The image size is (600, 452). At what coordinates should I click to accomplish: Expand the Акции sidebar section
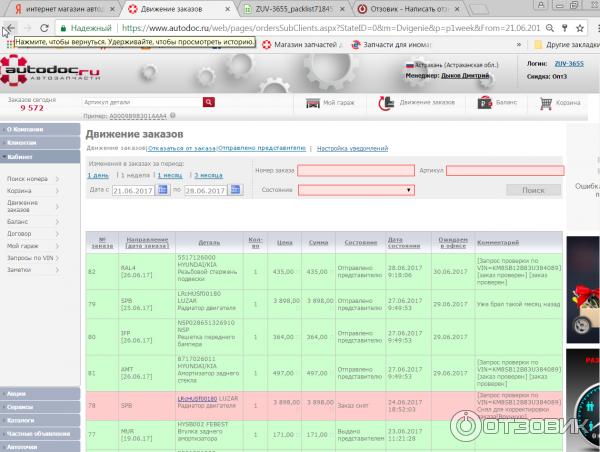(x=18, y=394)
